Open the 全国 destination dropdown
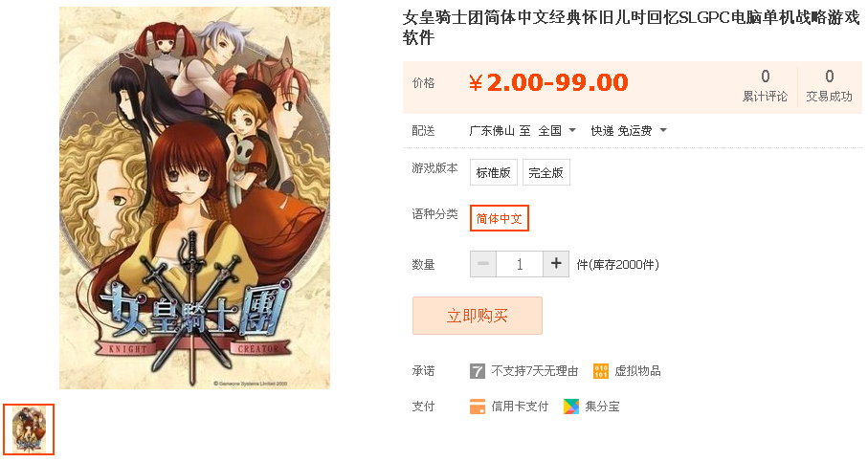Image resolution: width=868 pixels, height=462 pixels. [x=557, y=131]
